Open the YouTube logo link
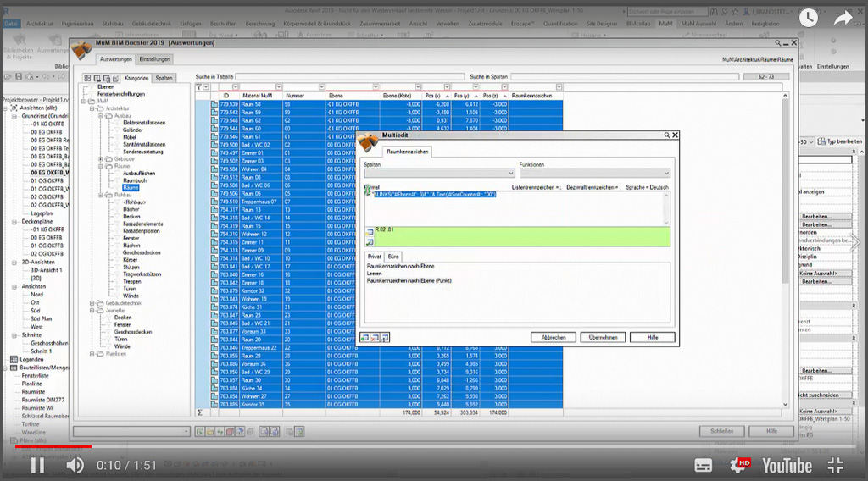Viewport: 868px width, 481px height. 786,464
